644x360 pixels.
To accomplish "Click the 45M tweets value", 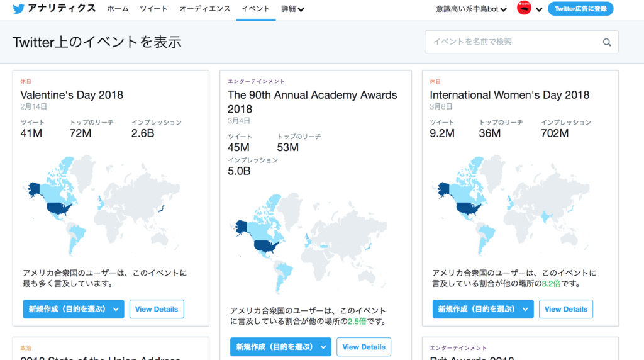I will click(x=238, y=147).
